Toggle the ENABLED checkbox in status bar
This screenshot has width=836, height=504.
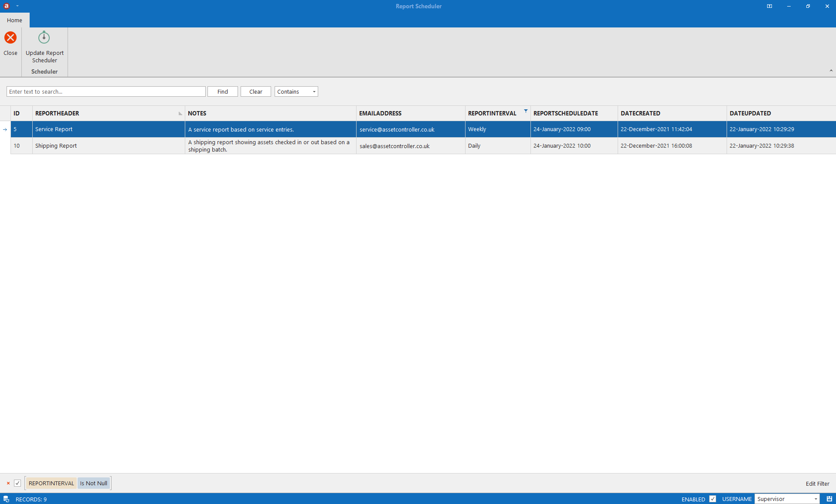coord(713,499)
